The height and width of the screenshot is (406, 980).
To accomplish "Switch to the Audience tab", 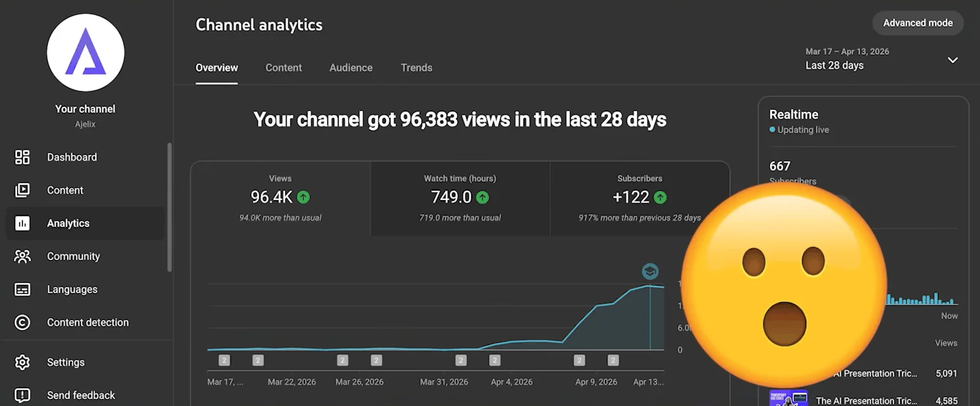I will click(x=351, y=68).
